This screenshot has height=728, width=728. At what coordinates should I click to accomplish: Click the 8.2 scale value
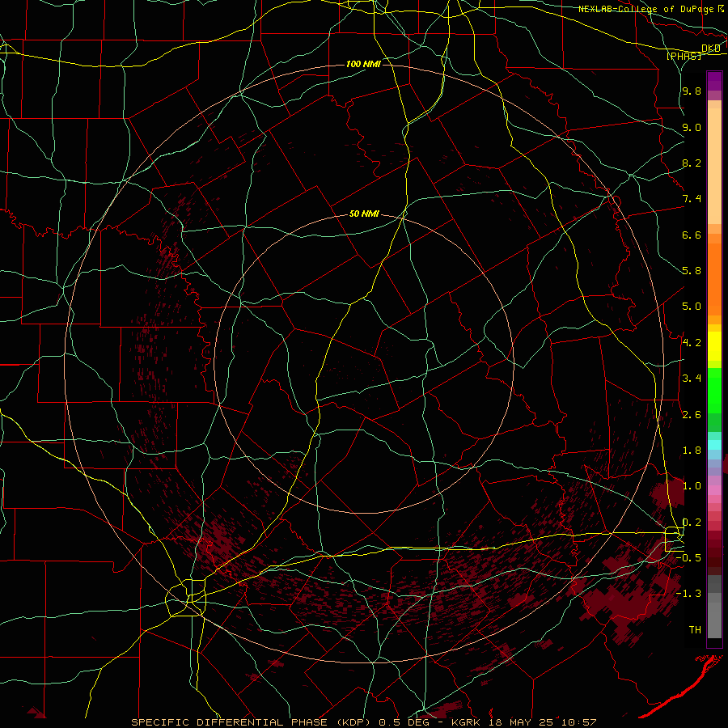click(692, 163)
